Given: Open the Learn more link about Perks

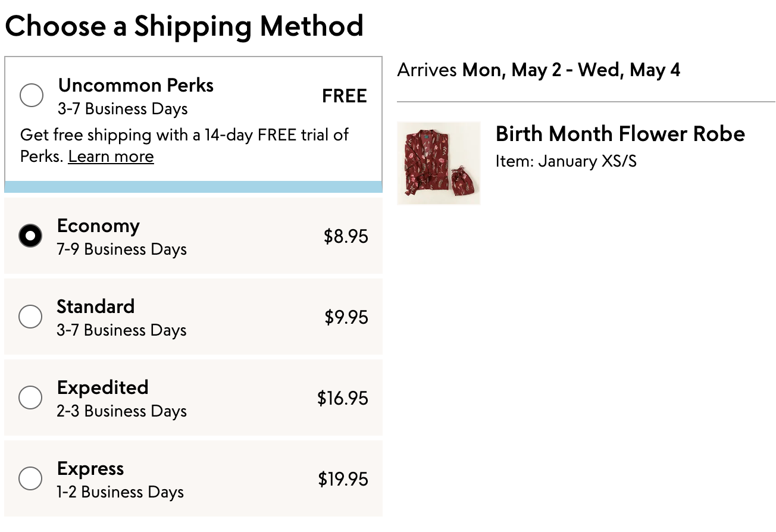Looking at the screenshot, I should (111, 157).
